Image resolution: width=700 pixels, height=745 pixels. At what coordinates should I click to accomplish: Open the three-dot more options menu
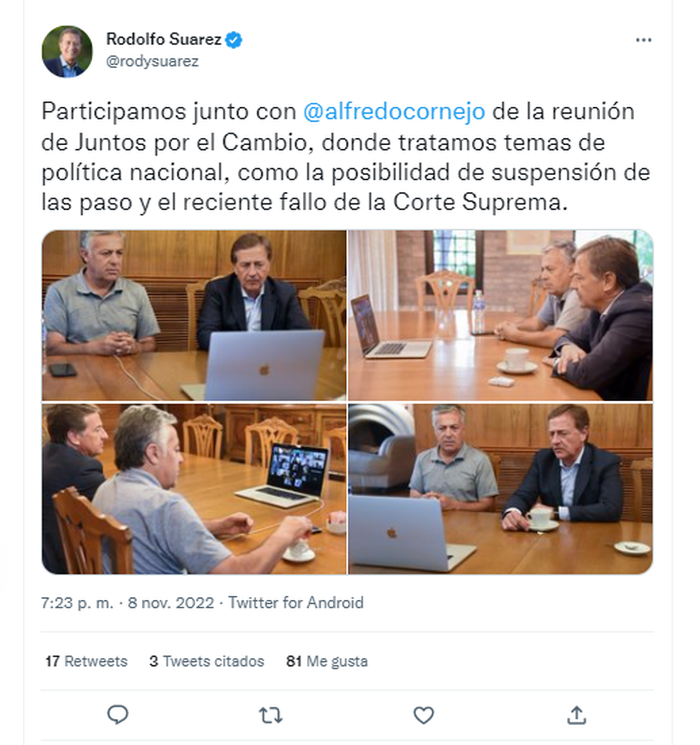pos(643,40)
